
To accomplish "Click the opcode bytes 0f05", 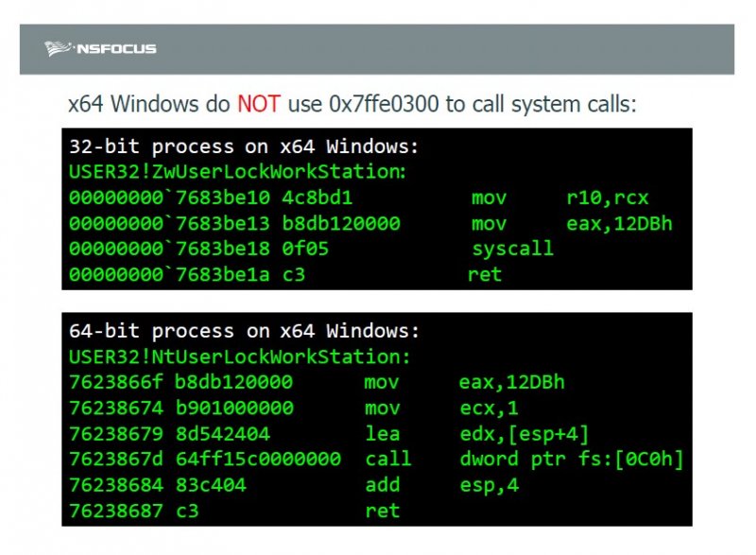I will click(305, 250).
